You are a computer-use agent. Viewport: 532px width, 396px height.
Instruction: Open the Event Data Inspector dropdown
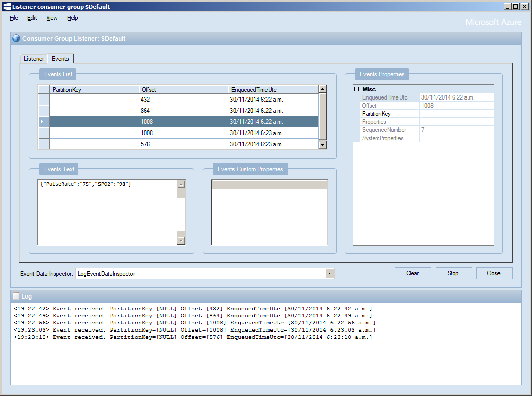329,274
